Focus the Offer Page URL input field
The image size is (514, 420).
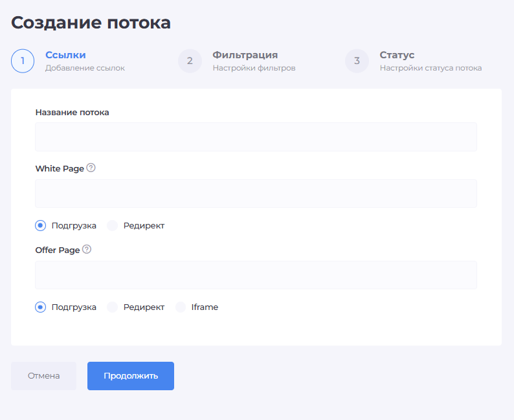[256, 275]
